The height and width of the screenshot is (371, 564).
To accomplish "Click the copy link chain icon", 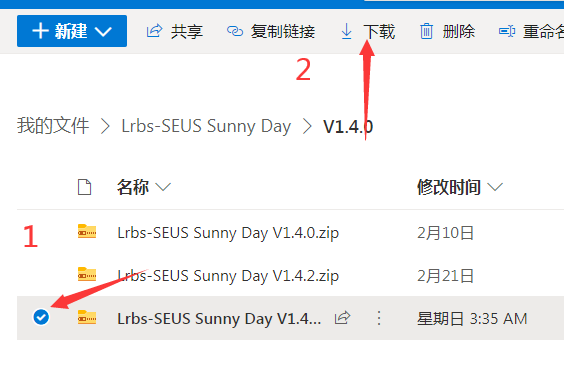I will pos(235,31).
